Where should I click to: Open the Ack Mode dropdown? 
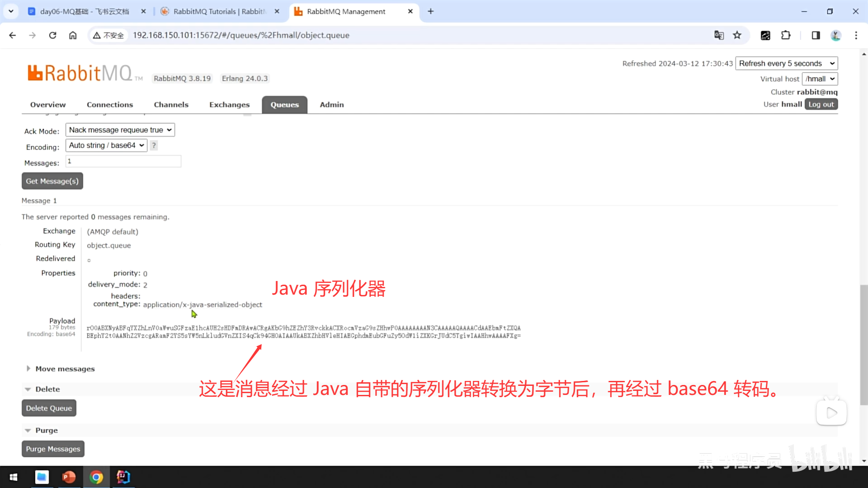(x=120, y=130)
